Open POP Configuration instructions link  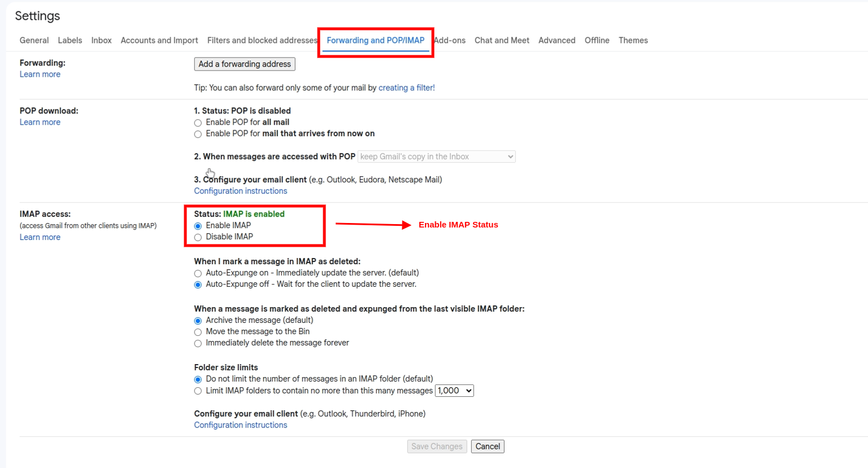241,191
